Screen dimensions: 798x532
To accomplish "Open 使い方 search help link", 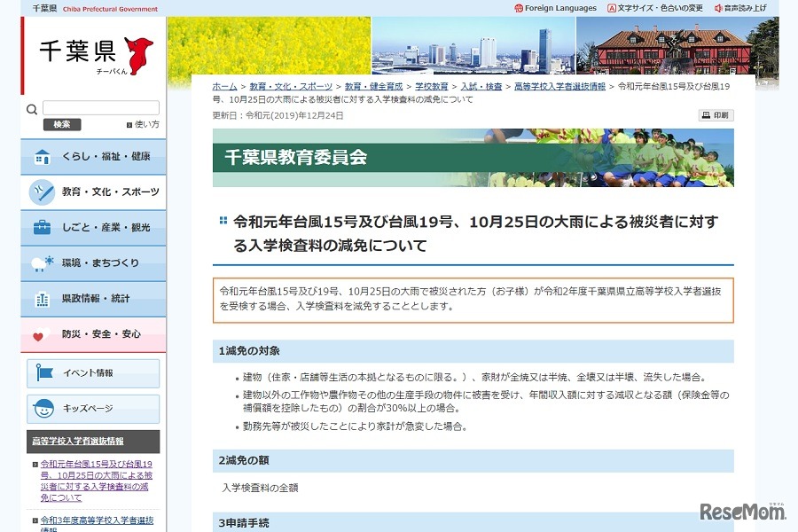I will [x=146, y=125].
